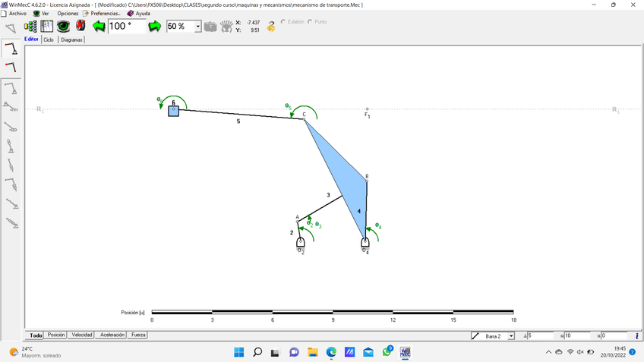Image resolution: width=644 pixels, height=362 pixels.
Task: Click the Aceleración button
Action: click(x=112, y=335)
